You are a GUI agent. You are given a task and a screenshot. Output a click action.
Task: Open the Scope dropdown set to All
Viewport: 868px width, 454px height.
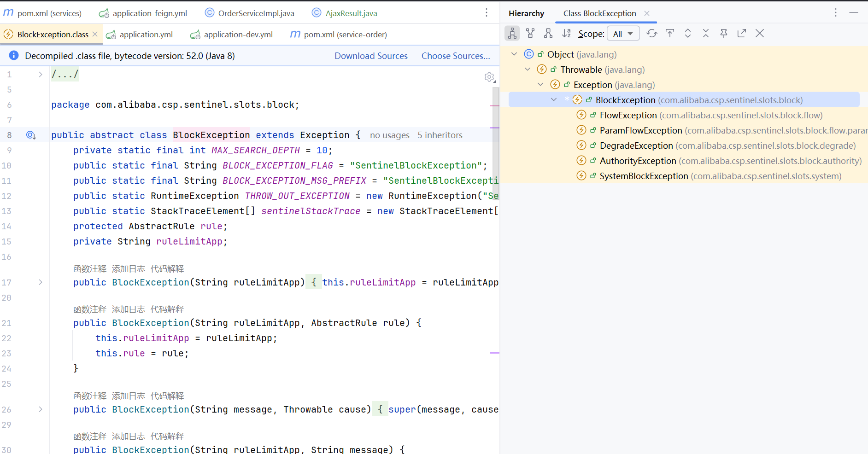coord(623,34)
